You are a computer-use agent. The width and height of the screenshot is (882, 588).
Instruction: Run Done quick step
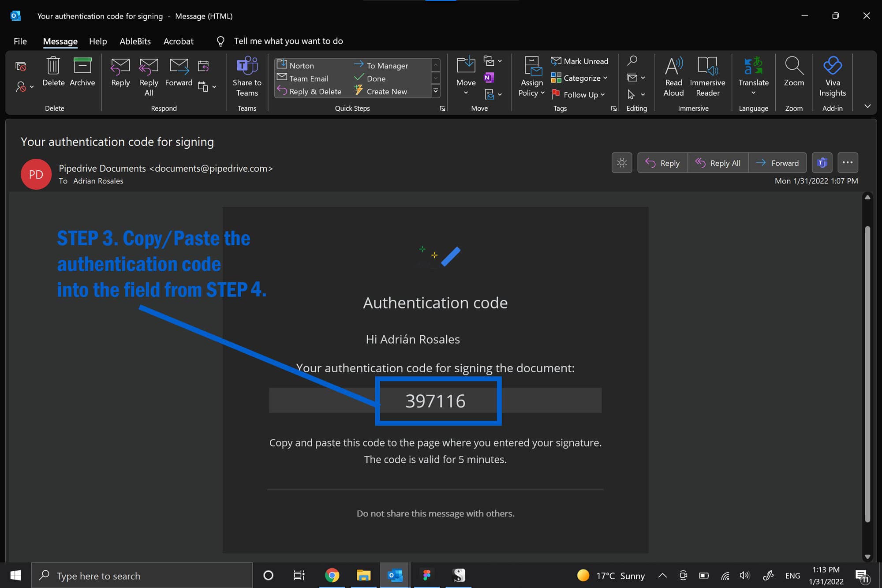(370, 79)
